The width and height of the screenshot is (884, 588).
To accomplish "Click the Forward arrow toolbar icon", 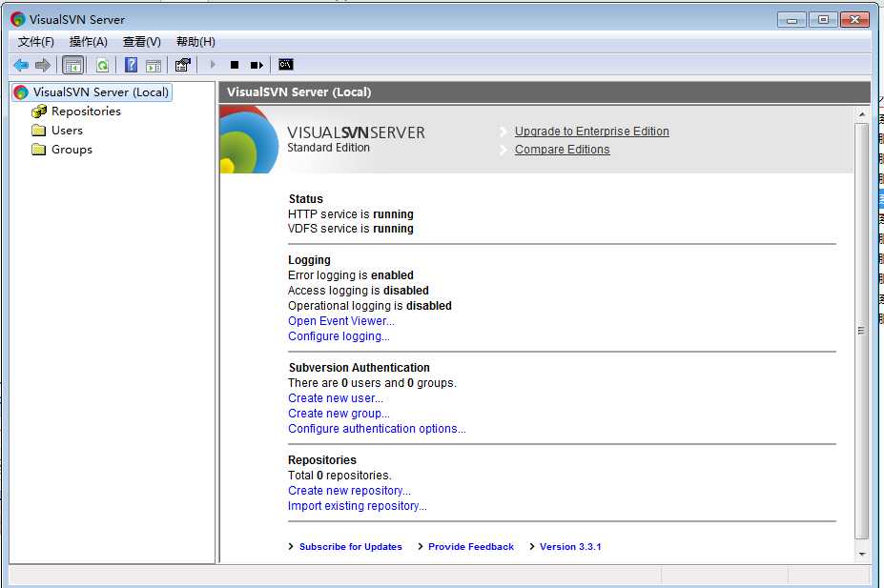I will pyautogui.click(x=43, y=66).
